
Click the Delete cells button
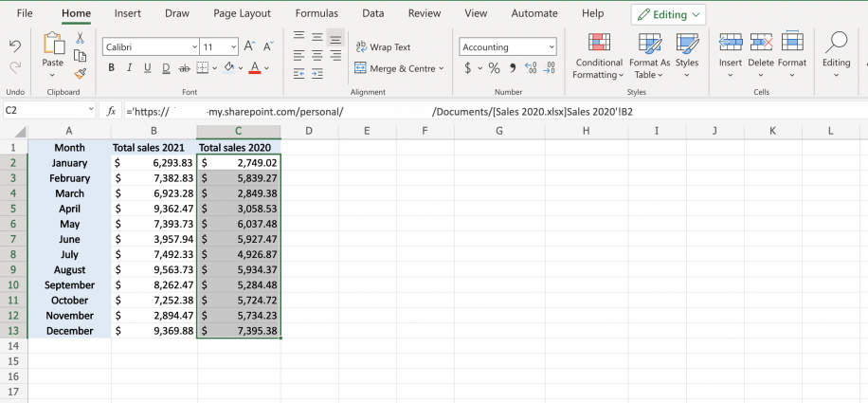[x=761, y=55]
